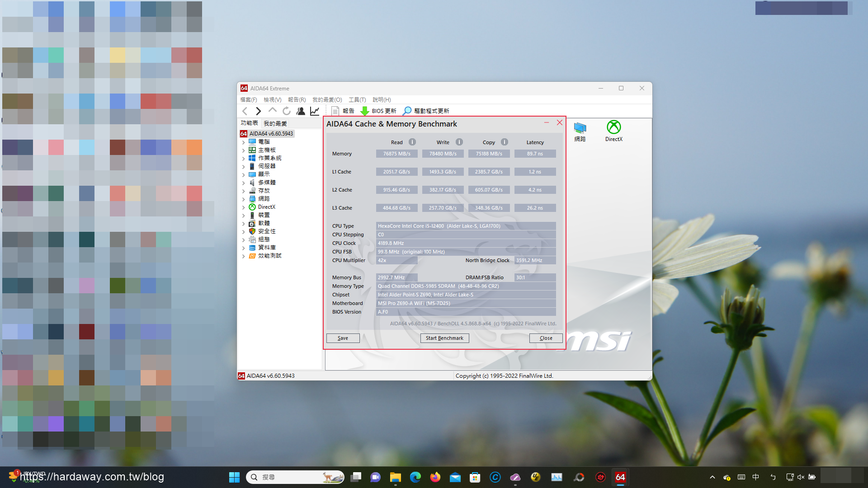This screenshot has width=868, height=488.
Task: Click the CPU Type field value
Action: click(x=466, y=226)
